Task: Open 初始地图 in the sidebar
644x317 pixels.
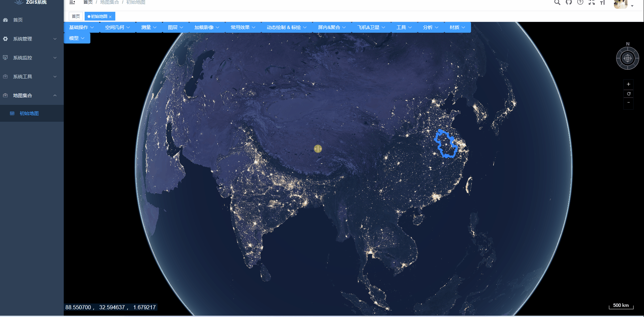Action: (32, 113)
